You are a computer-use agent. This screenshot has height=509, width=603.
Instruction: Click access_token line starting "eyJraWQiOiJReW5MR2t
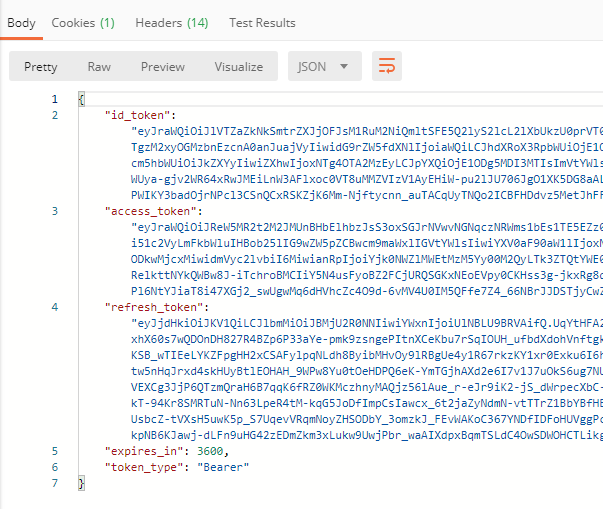point(367,227)
